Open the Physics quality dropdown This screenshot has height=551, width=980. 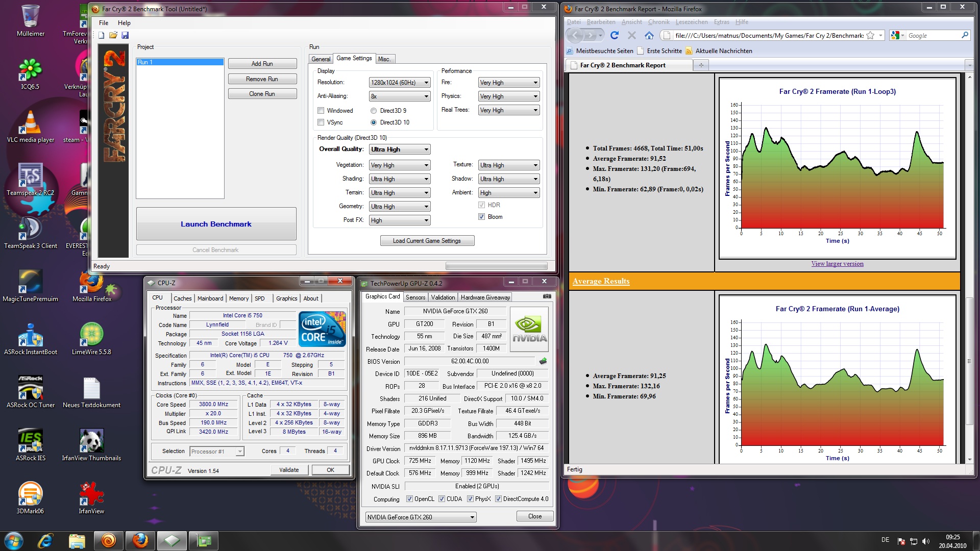pyautogui.click(x=509, y=96)
